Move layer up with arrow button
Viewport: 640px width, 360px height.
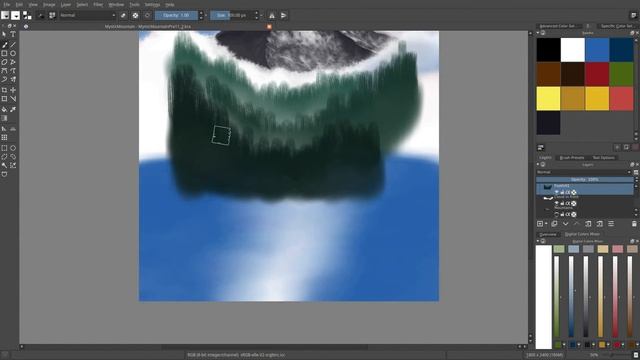click(576, 224)
